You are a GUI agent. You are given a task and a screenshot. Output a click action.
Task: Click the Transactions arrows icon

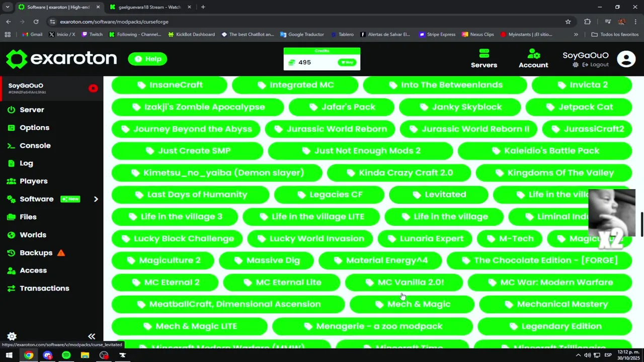pos(11,288)
